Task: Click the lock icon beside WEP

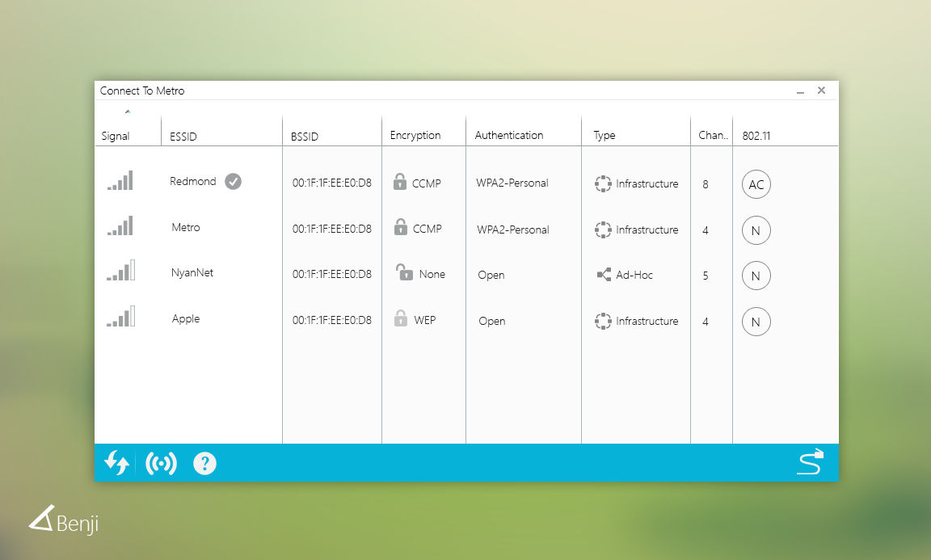Action: point(401,318)
